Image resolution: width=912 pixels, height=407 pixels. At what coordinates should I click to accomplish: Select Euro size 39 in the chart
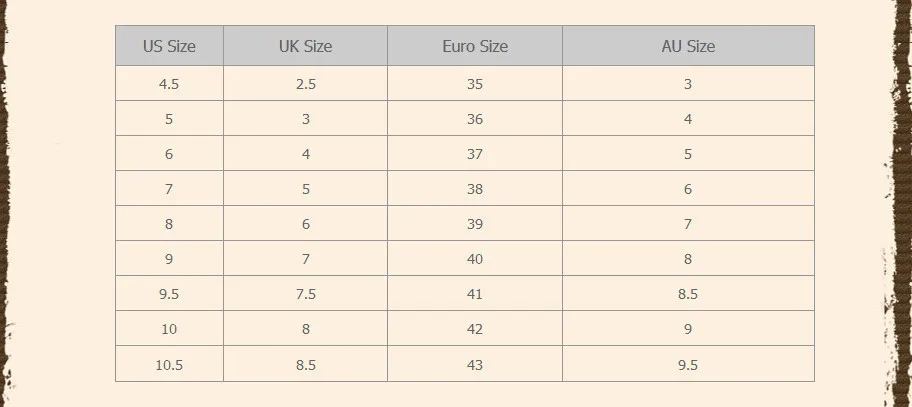(x=475, y=224)
